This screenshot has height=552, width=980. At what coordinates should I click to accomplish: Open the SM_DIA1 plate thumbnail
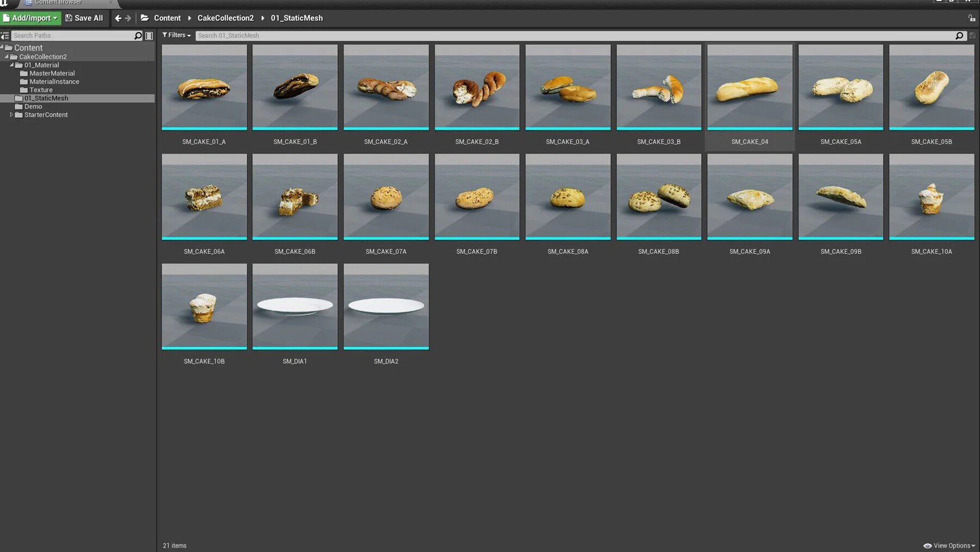(295, 306)
